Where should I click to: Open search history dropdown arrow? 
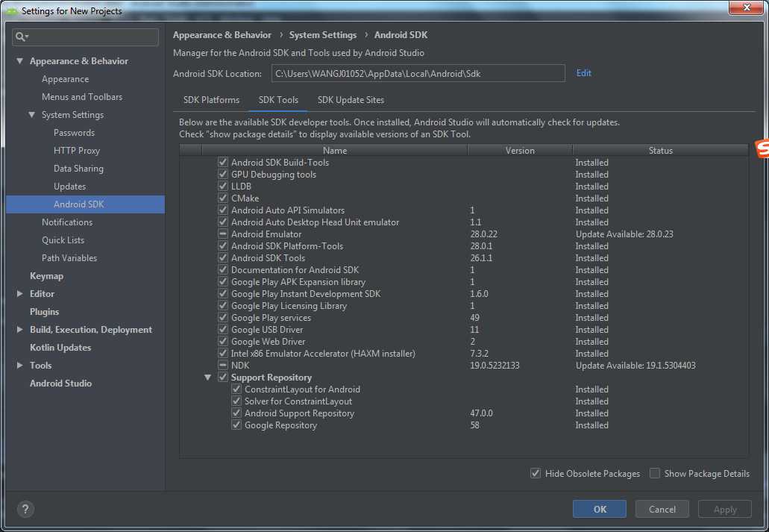pyautogui.click(x=27, y=37)
